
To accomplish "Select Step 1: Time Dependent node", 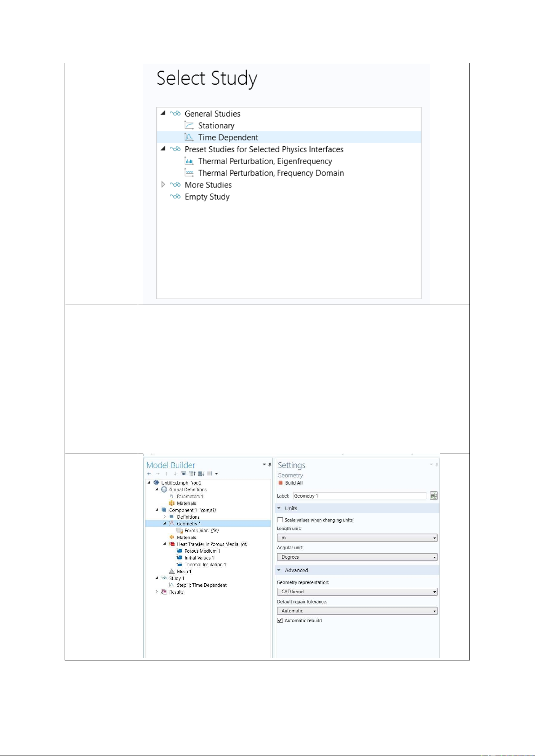I will (x=202, y=585).
